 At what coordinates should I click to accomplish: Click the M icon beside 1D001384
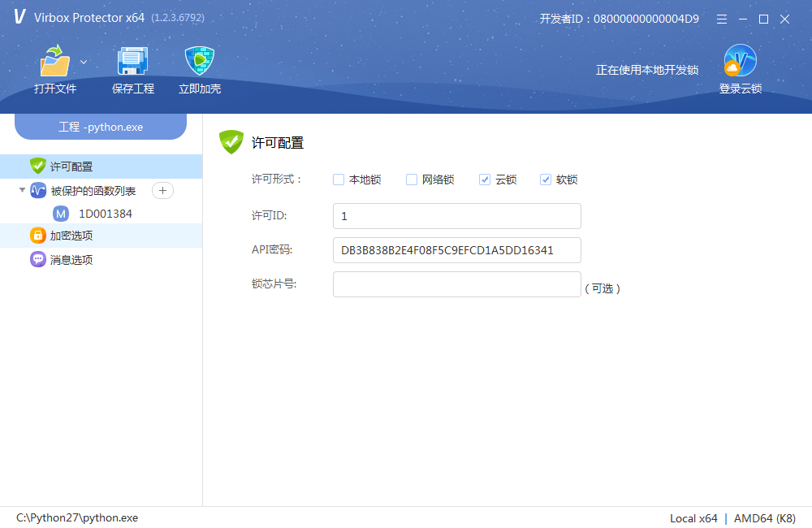pos(61,214)
